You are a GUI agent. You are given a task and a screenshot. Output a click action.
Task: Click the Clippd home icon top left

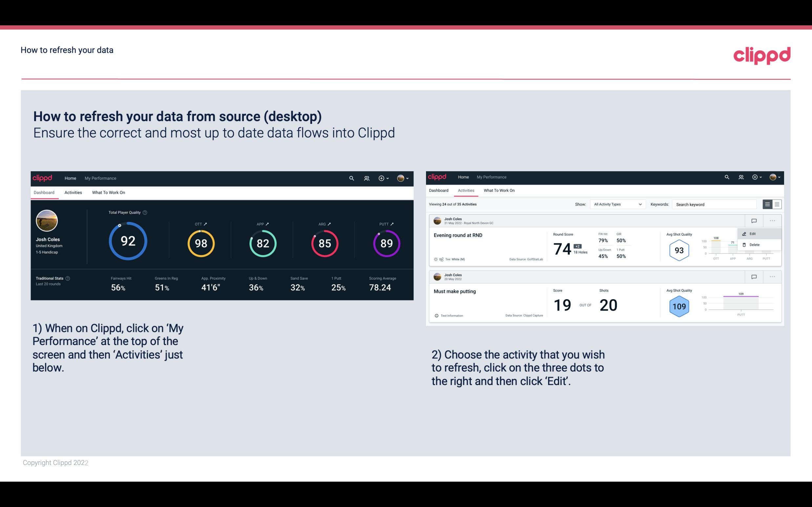click(43, 177)
